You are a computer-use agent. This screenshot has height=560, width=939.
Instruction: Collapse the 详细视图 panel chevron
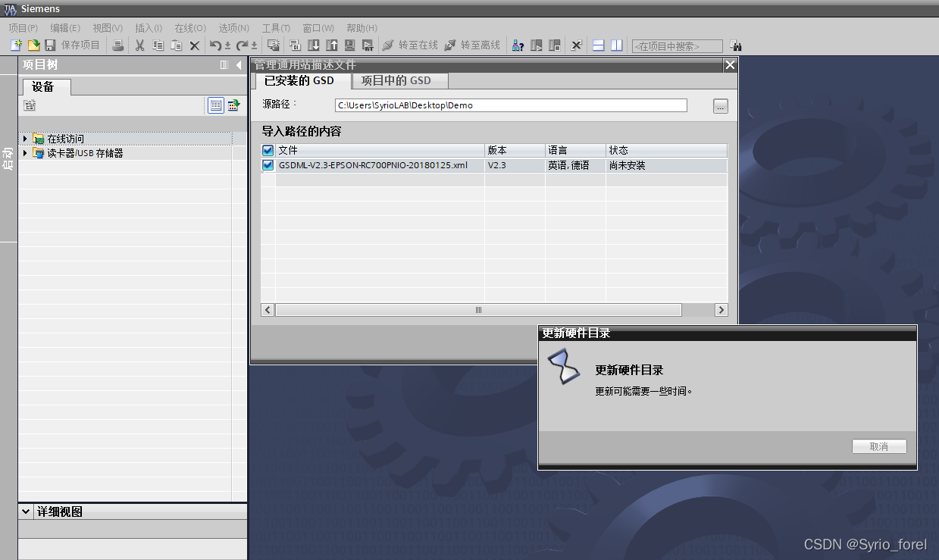27,512
